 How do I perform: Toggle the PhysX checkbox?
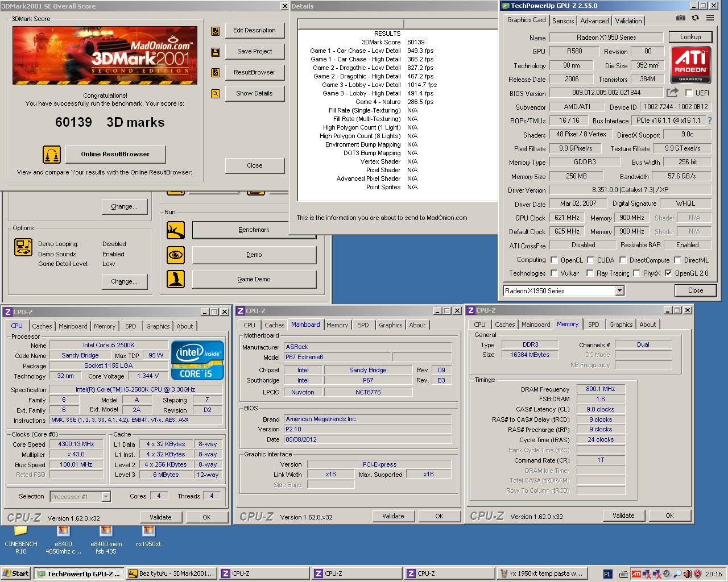tap(636, 273)
